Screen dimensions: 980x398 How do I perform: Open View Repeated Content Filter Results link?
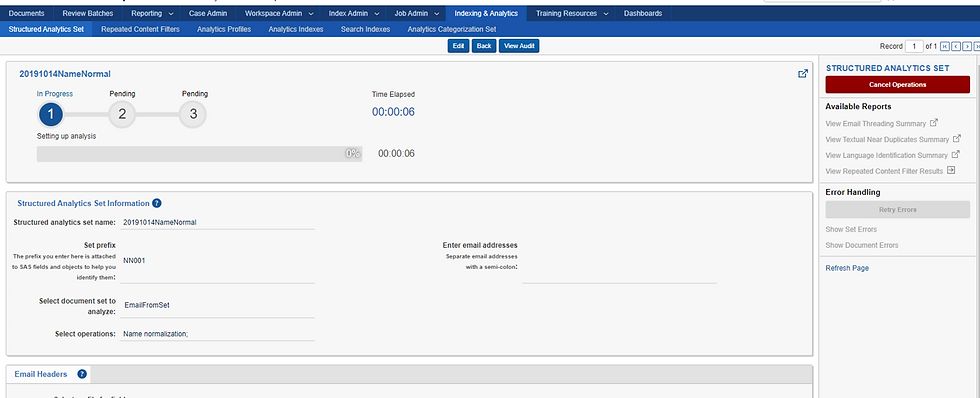pyautogui.click(x=884, y=171)
